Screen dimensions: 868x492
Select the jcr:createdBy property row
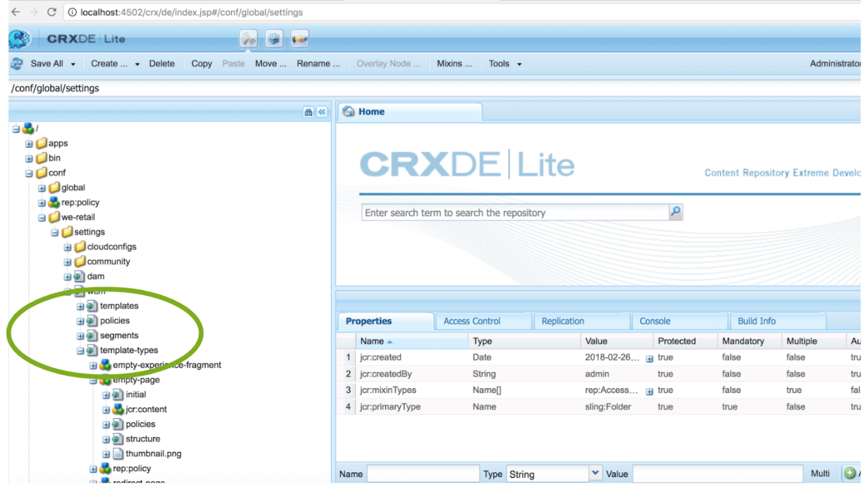(x=599, y=374)
